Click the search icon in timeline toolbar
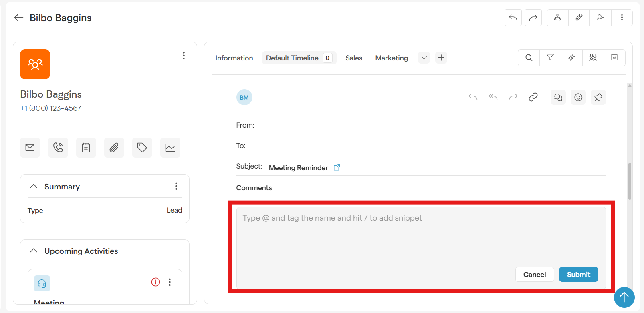The width and height of the screenshot is (644, 313). 529,58
